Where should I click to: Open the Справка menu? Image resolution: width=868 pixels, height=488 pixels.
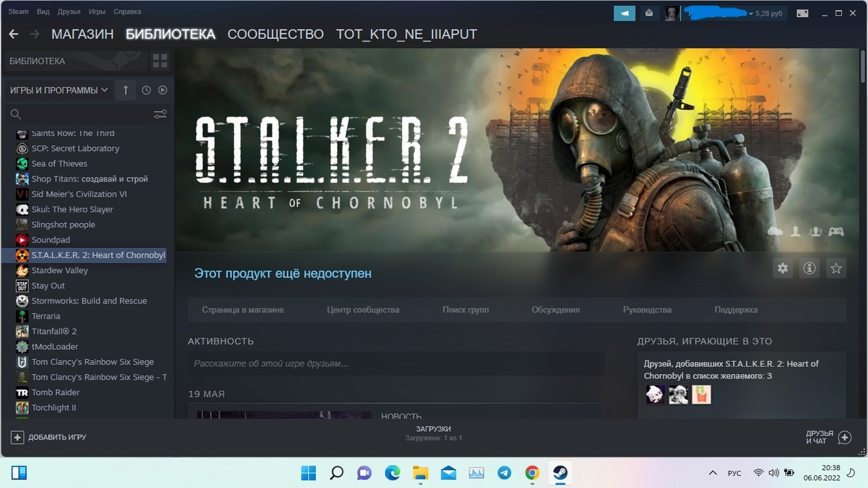[x=127, y=12]
